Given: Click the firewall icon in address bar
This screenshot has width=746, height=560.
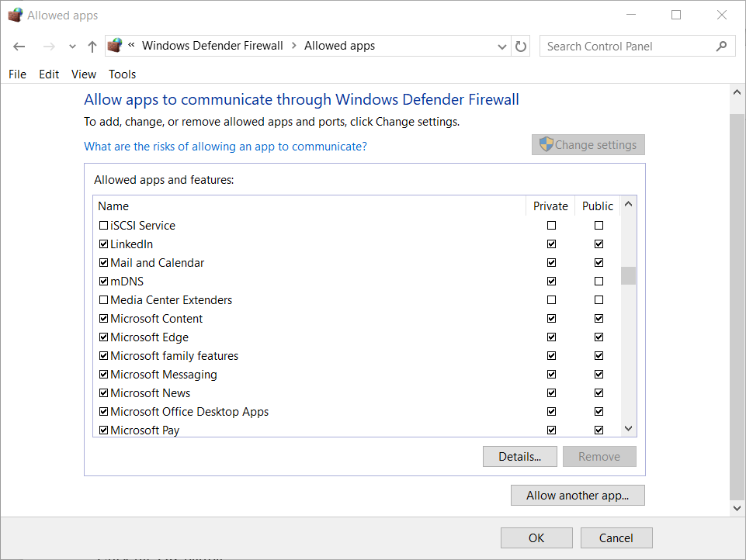Looking at the screenshot, I should tap(115, 46).
